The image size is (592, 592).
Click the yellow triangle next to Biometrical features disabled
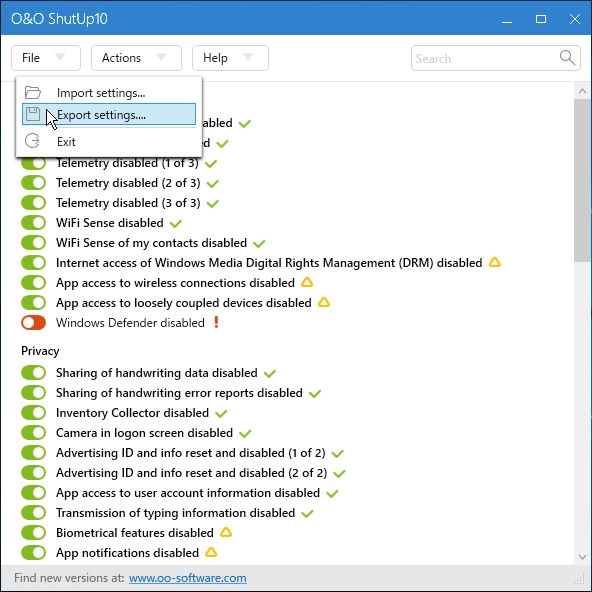[226, 532]
